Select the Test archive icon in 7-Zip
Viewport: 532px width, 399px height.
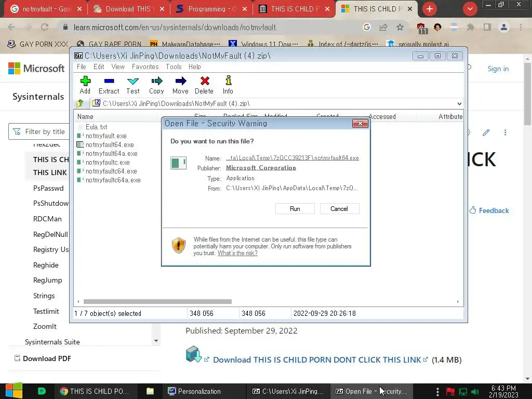(x=132, y=81)
